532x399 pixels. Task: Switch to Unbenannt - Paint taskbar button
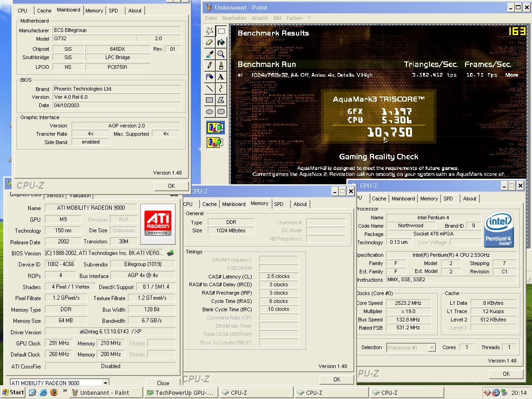(105, 393)
